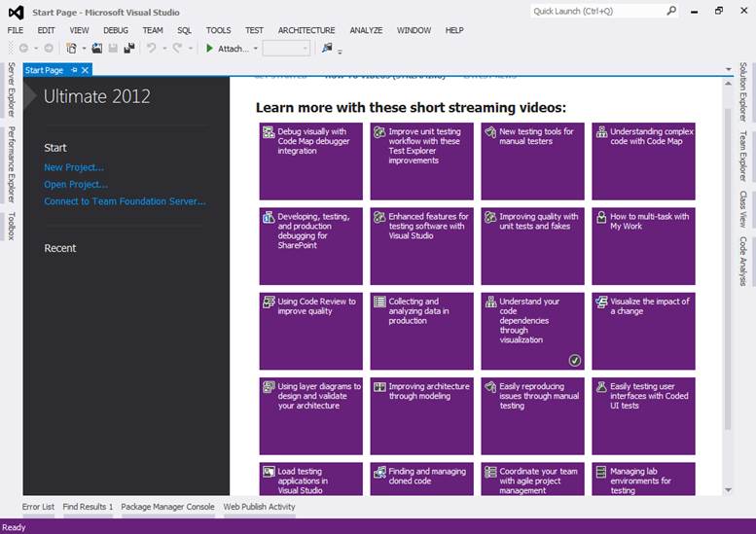Click the scrollbar down arrow
The width and height of the screenshot is (756, 534).
click(728, 490)
